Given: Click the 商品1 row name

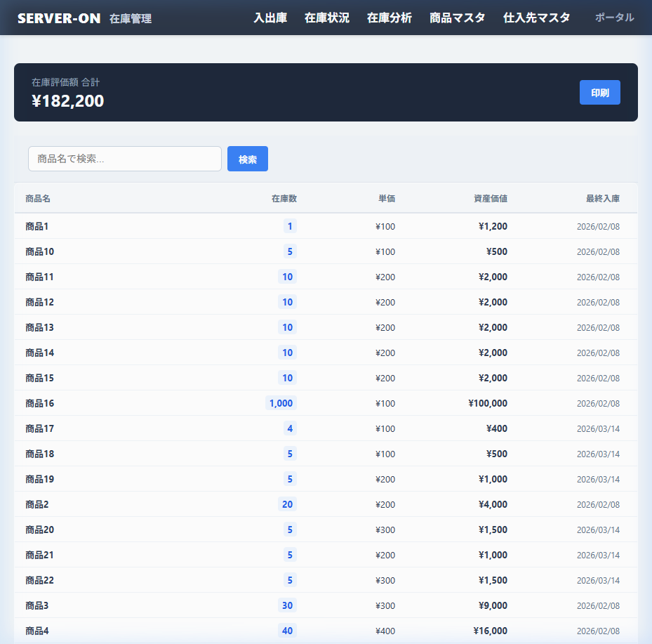Looking at the screenshot, I should [x=37, y=226].
